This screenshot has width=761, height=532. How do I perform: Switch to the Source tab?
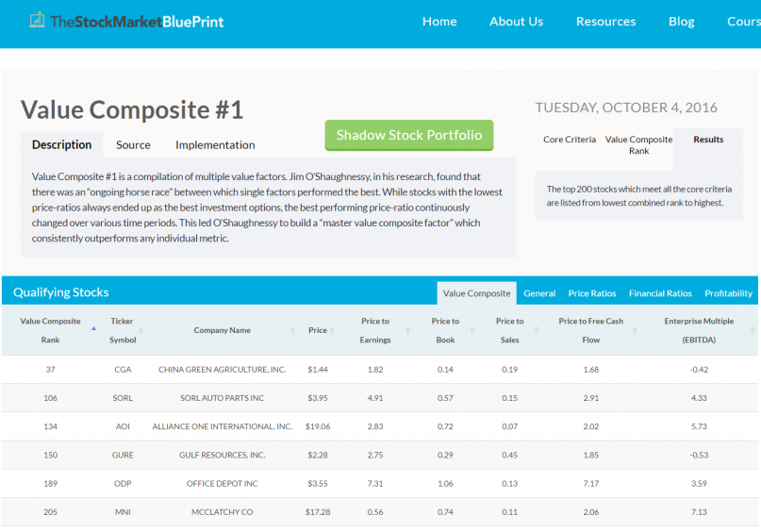[x=133, y=144]
